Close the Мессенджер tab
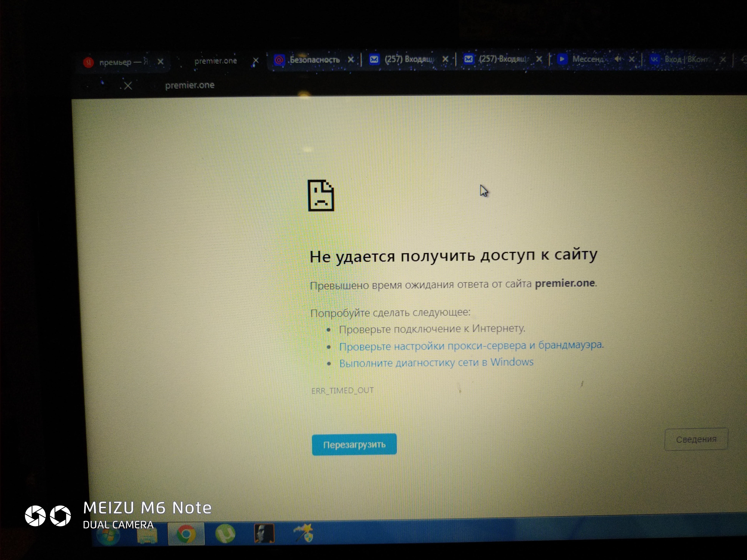 632,59
